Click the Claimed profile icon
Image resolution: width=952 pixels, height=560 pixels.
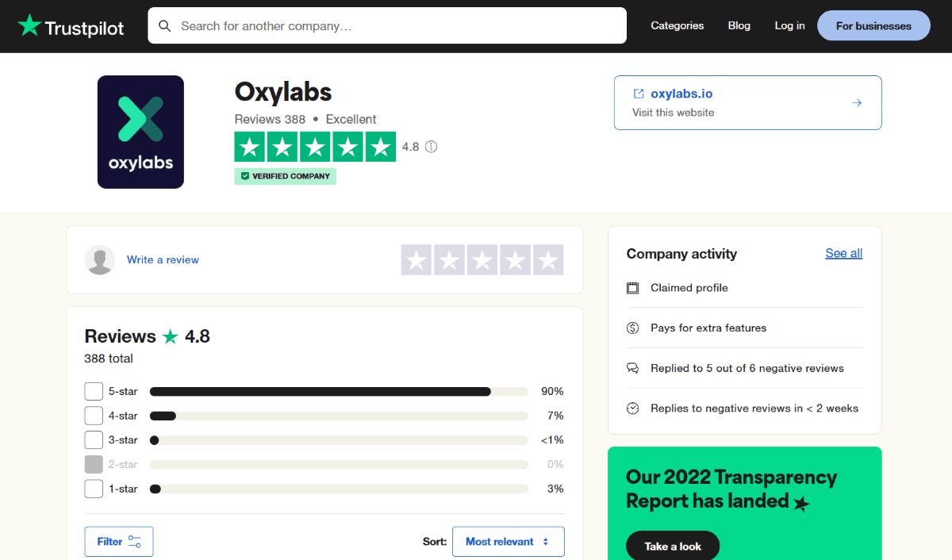632,288
